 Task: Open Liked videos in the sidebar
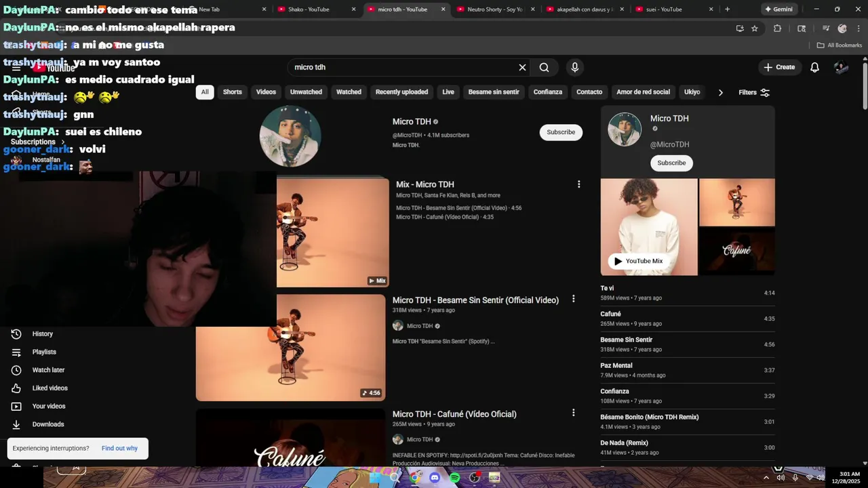pos(50,388)
